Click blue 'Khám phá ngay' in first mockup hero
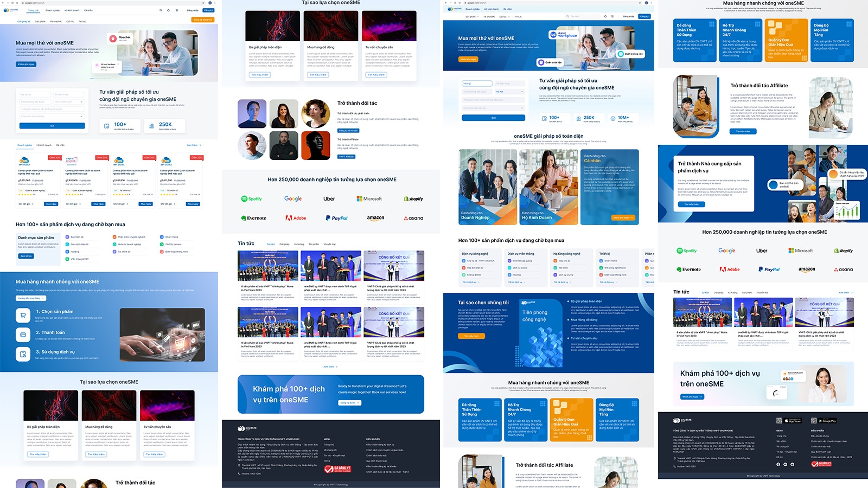The width and height of the screenshot is (868, 488). [x=26, y=64]
